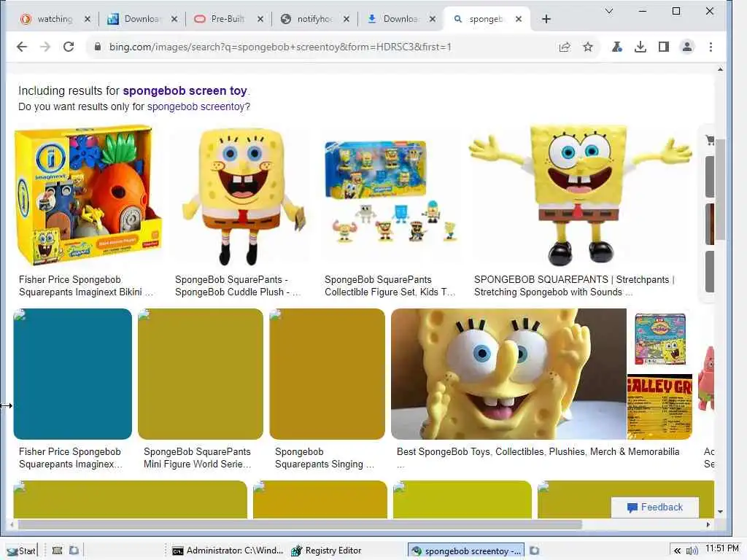The width and height of the screenshot is (747, 560).
Task: Click the shopping cart icon on right panel
Action: coord(710,139)
